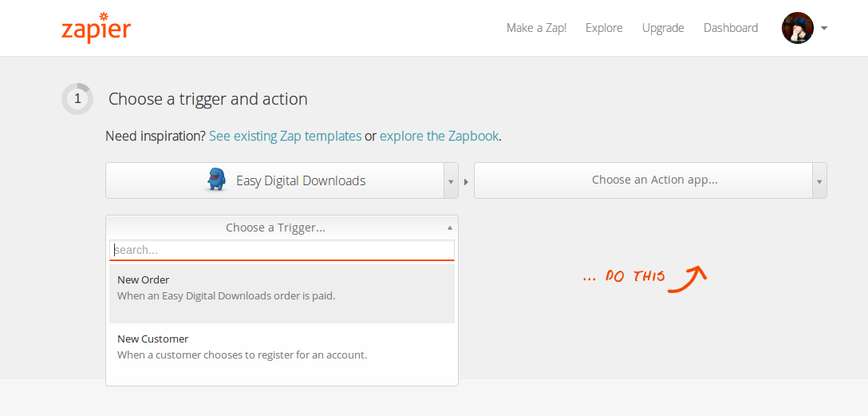Open the action app dropdown arrow
This screenshot has width=868, height=416.
coord(819,181)
